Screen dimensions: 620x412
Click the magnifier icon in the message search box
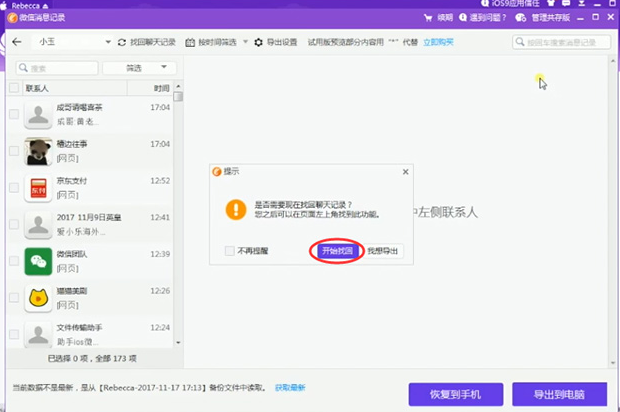[x=520, y=42]
